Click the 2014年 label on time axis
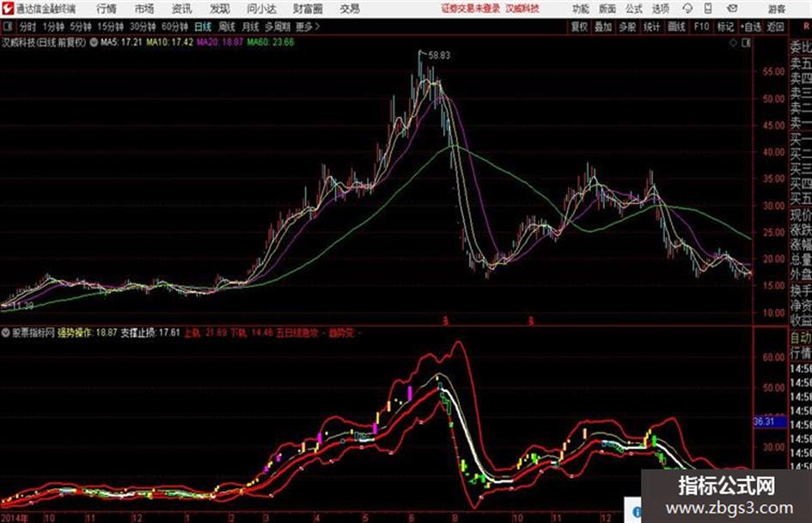The height and width of the screenshot is (523, 812). tap(15, 517)
